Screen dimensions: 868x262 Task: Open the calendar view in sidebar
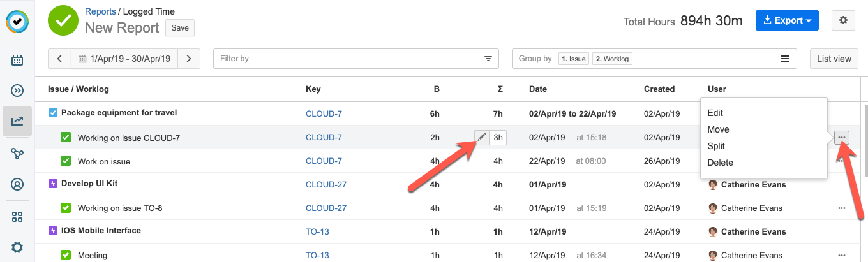(x=17, y=61)
